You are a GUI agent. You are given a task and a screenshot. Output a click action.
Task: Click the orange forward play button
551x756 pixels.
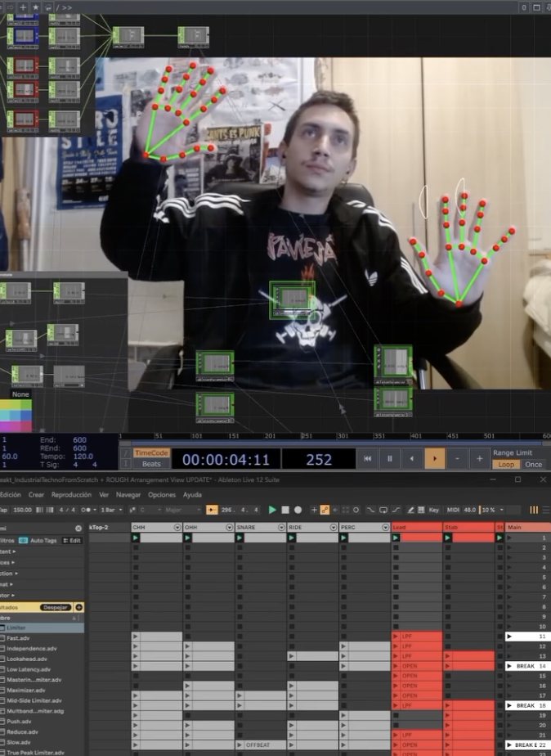[435, 459]
